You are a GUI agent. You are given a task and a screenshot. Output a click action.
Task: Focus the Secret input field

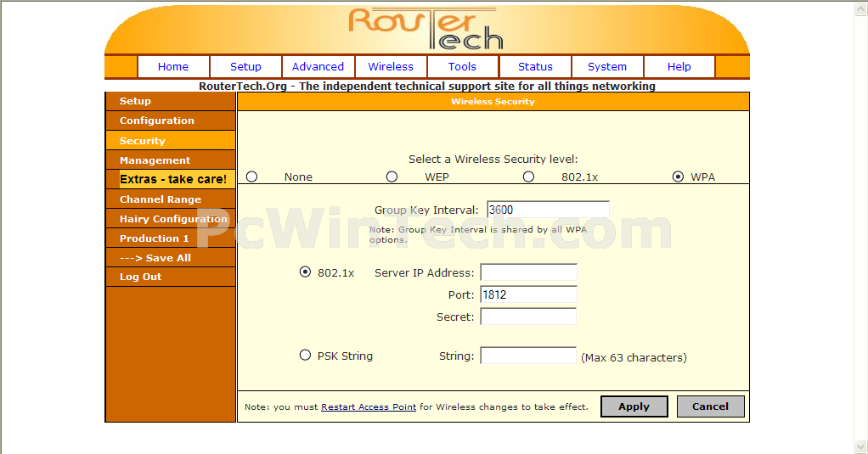point(528,317)
